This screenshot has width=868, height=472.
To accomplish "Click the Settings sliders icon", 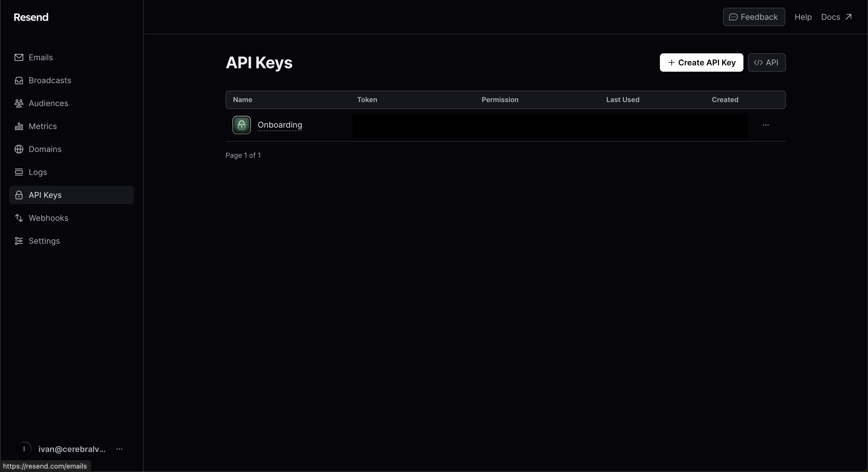I will (19, 241).
